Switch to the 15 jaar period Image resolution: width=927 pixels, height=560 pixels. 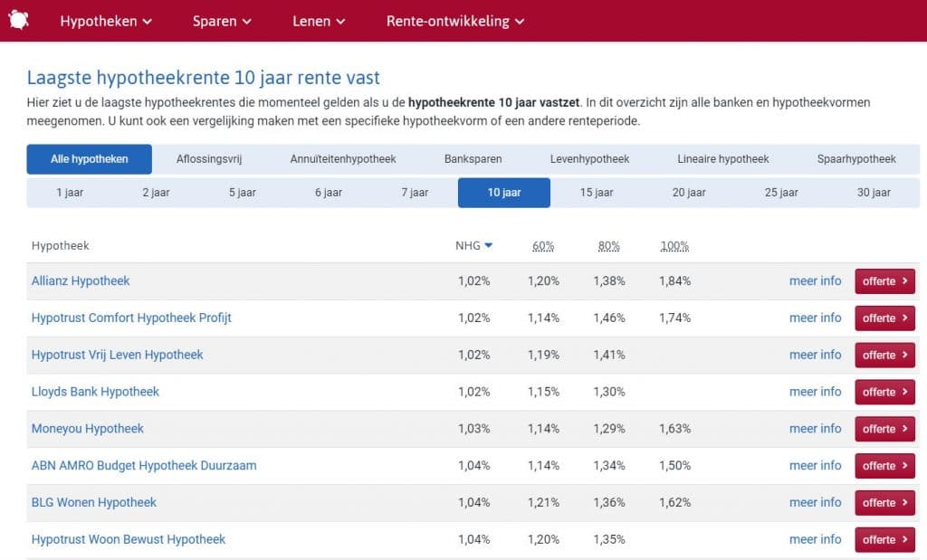(x=597, y=193)
